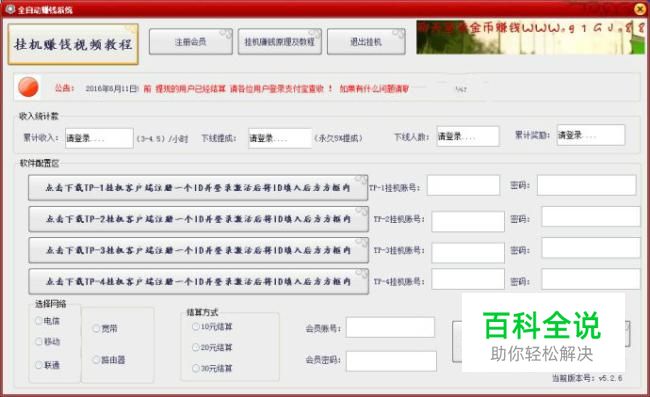Close the window with the orange X button
The width and height of the screenshot is (650, 397).
640,9
